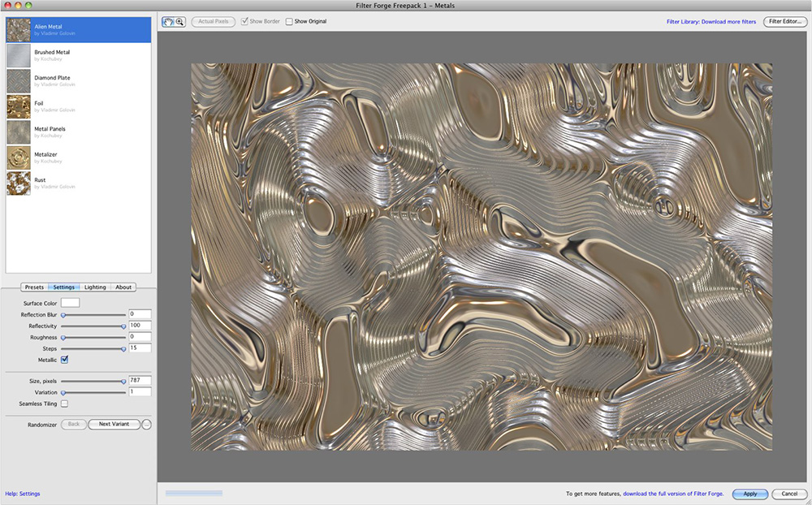Select the Metal Panels filter icon
The width and height of the screenshot is (812, 505).
tap(19, 132)
